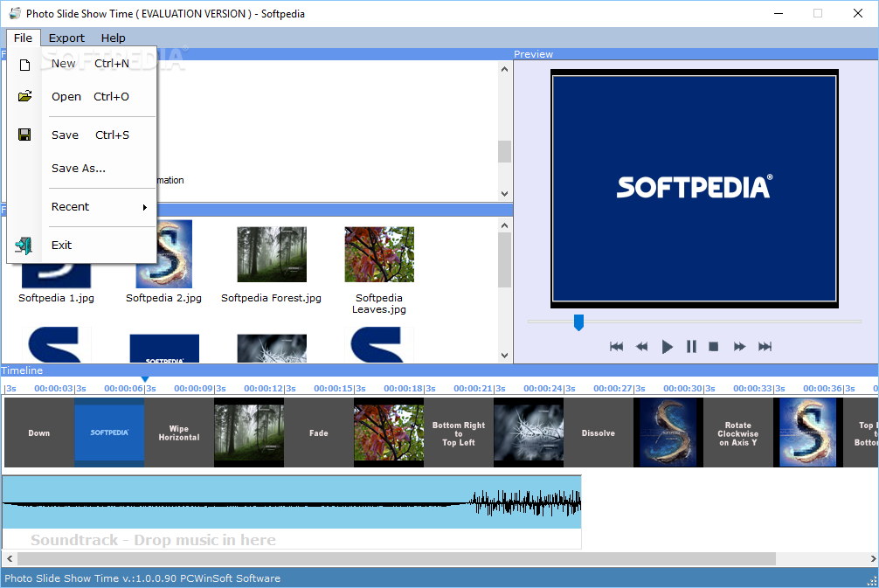Click the Exit door icon
This screenshot has height=588, width=879.
pyautogui.click(x=24, y=246)
